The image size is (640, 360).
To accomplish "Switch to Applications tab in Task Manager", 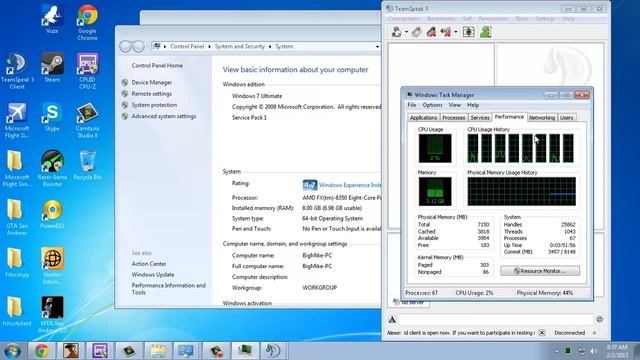I will click(423, 118).
